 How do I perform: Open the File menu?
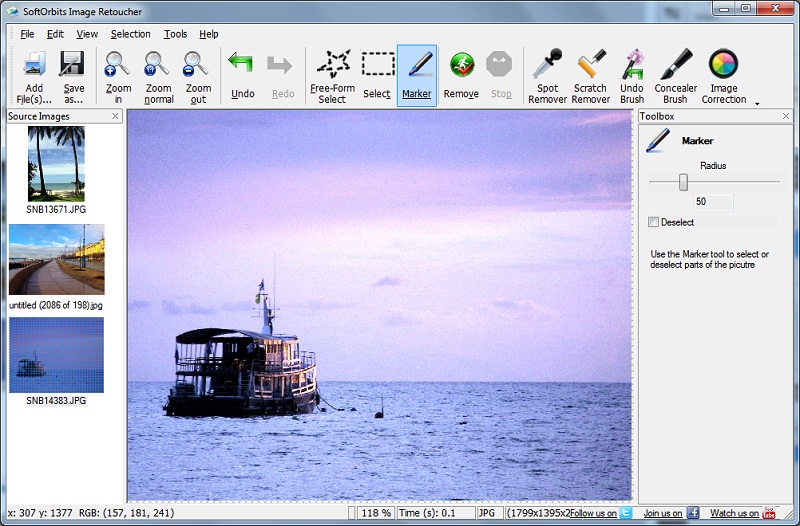[x=27, y=34]
